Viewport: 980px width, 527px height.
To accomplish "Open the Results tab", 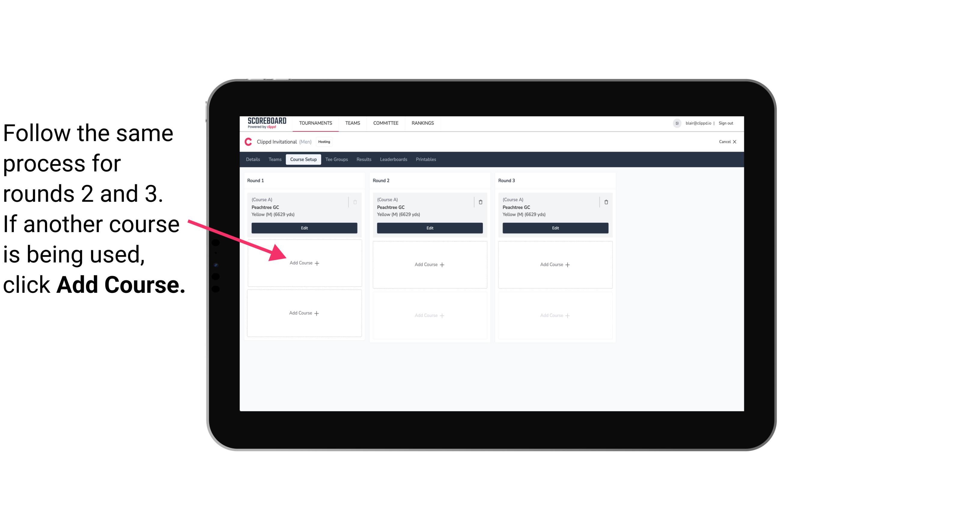I will coord(365,160).
